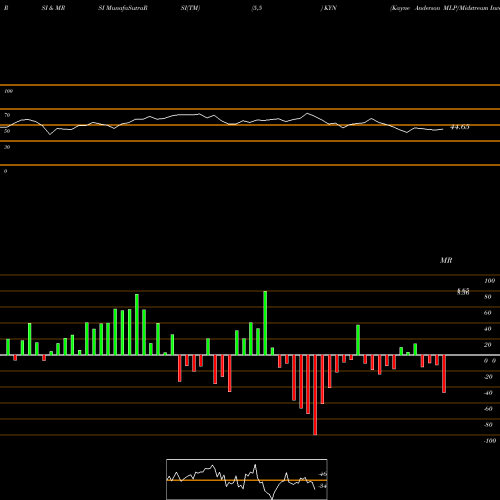Click the MR axis label -100
Image resolution: width=500 pixels, height=500 pixels.
point(489,441)
